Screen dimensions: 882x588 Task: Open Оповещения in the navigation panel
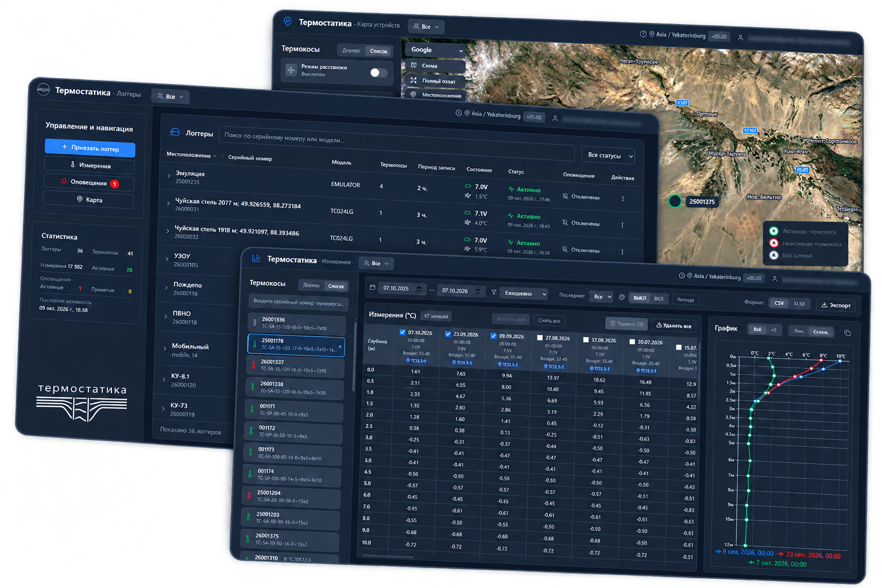[89, 183]
